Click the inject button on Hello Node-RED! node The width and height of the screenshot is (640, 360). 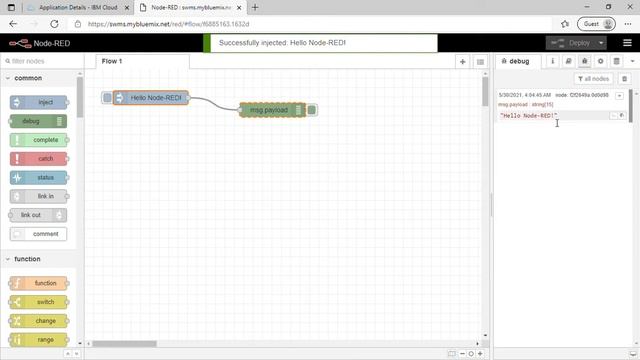point(107,98)
